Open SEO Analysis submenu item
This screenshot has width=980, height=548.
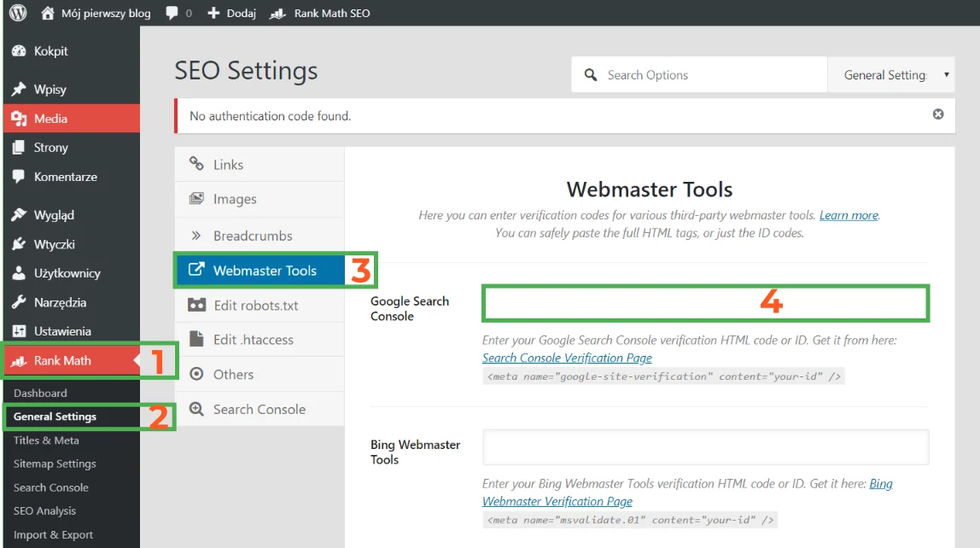tap(45, 511)
